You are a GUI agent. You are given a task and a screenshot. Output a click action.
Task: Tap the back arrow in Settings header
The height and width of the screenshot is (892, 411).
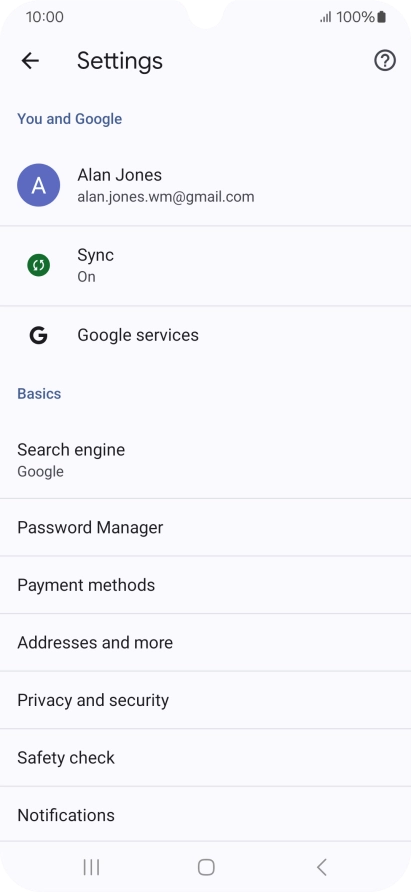30,60
